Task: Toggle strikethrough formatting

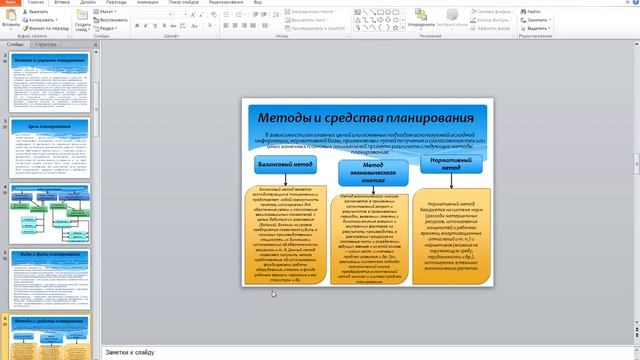Action: (x=173, y=26)
